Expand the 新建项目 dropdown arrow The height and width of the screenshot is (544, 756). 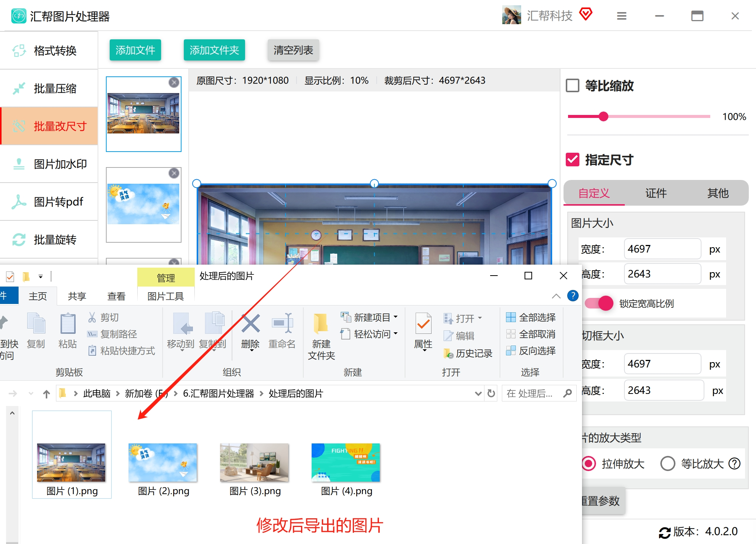point(396,317)
